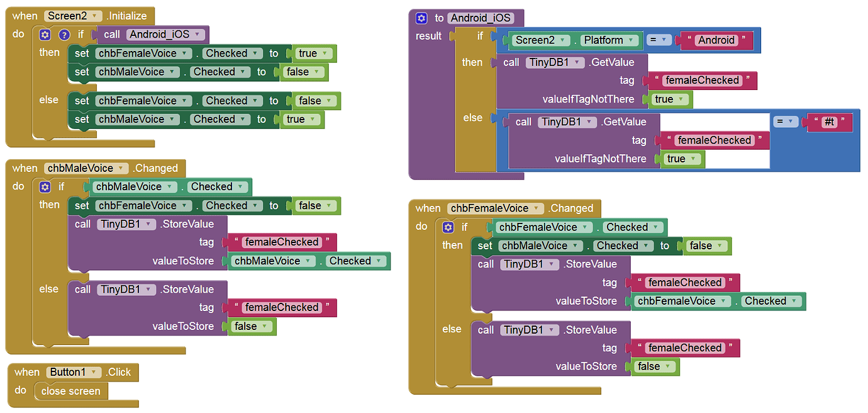This screenshot has width=868, height=413.
Task: Edit the "#t" text string block
Action: point(830,122)
